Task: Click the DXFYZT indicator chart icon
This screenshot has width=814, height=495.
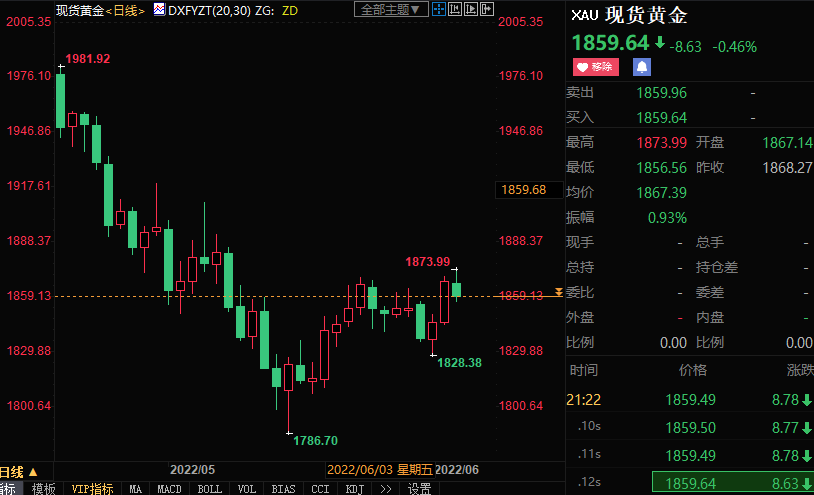Action: click(158, 10)
